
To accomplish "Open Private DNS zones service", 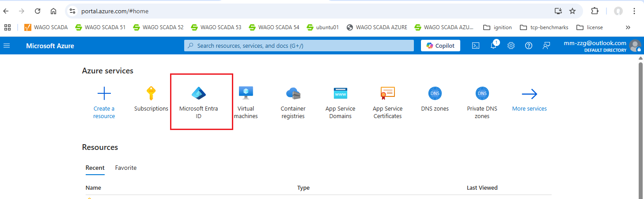I will point(482,93).
